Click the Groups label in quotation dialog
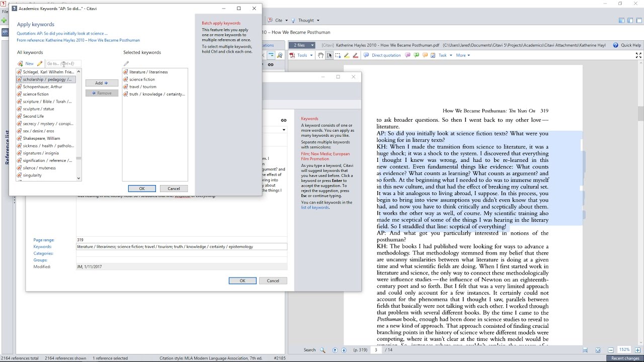 pos(40,260)
